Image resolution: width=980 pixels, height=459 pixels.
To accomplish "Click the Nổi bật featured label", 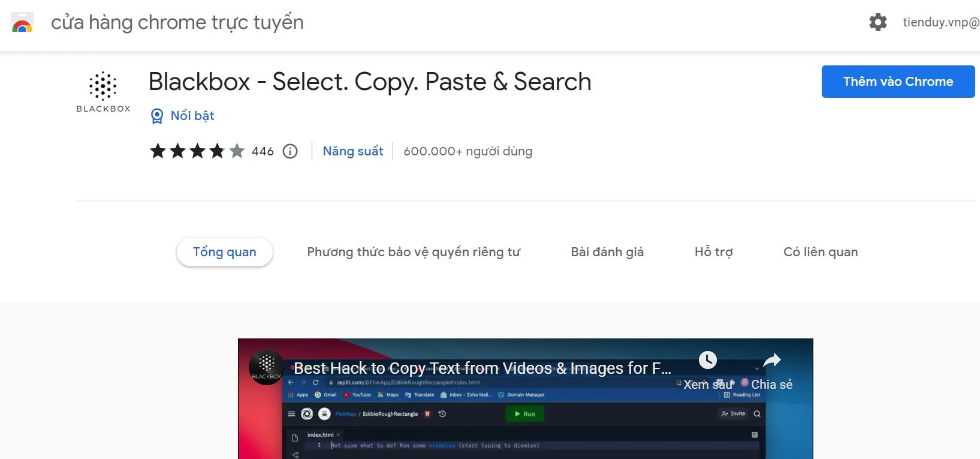I will coord(192,116).
